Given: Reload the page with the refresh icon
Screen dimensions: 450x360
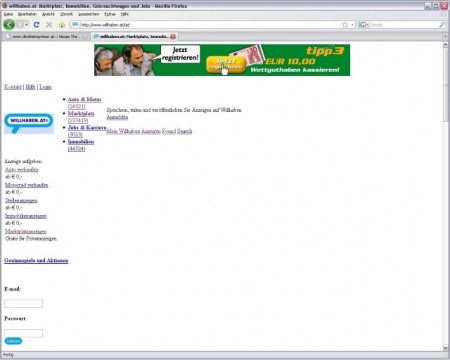Looking at the screenshot, I should 37,25.
